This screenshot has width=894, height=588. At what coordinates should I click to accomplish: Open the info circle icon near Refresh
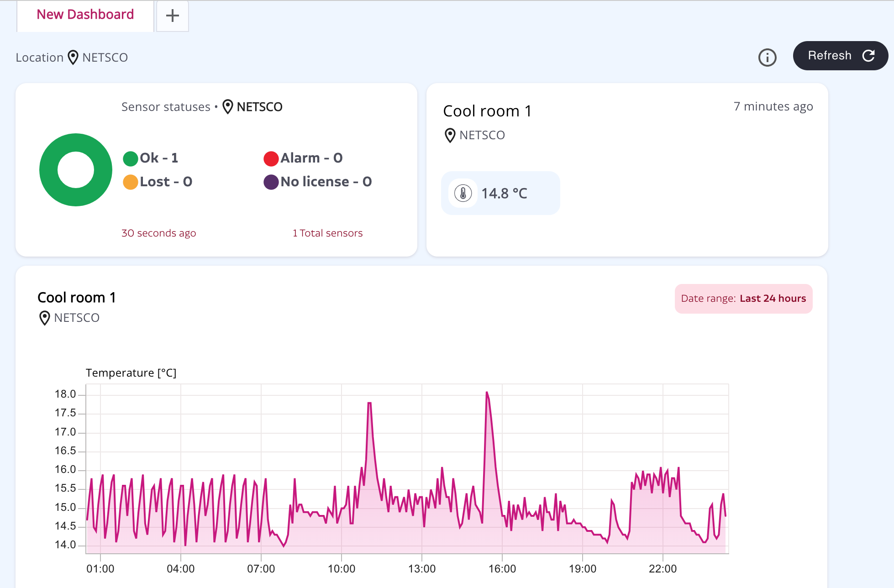pyautogui.click(x=767, y=58)
